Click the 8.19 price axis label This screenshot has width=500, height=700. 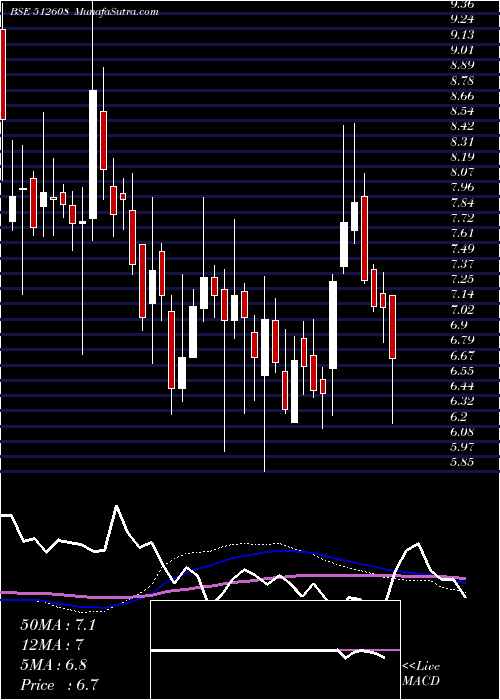point(462,157)
